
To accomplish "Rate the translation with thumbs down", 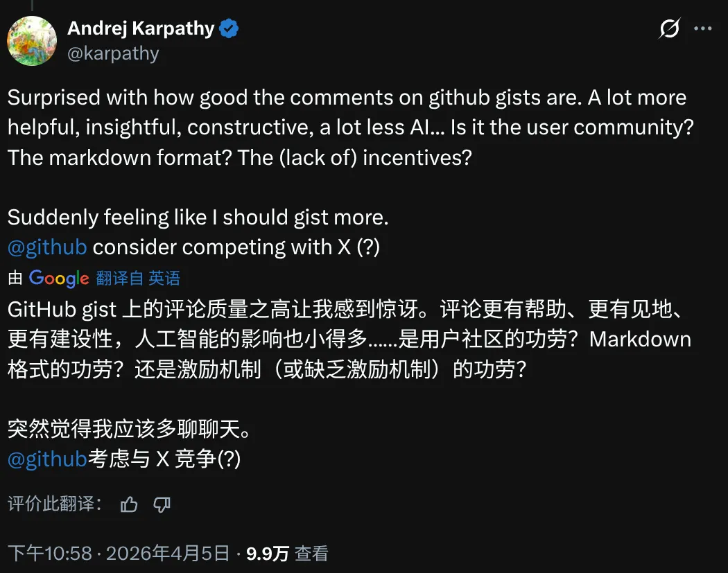I will pos(162,504).
